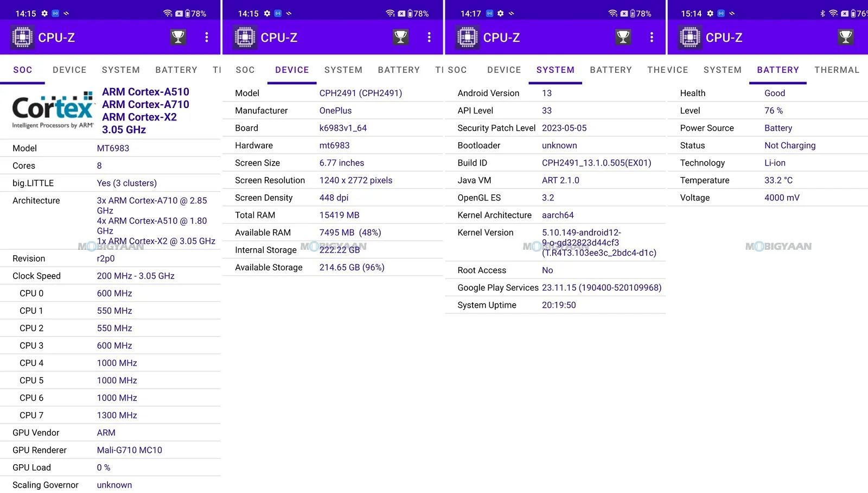Tap the trophy icon in the first CPU-Z screen
The height and width of the screenshot is (493, 868).
click(x=178, y=37)
